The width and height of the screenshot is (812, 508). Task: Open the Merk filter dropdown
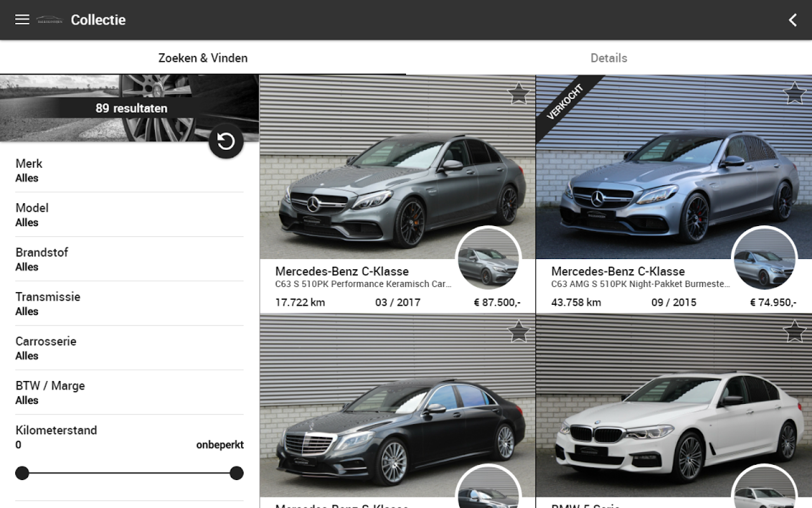[129, 170]
